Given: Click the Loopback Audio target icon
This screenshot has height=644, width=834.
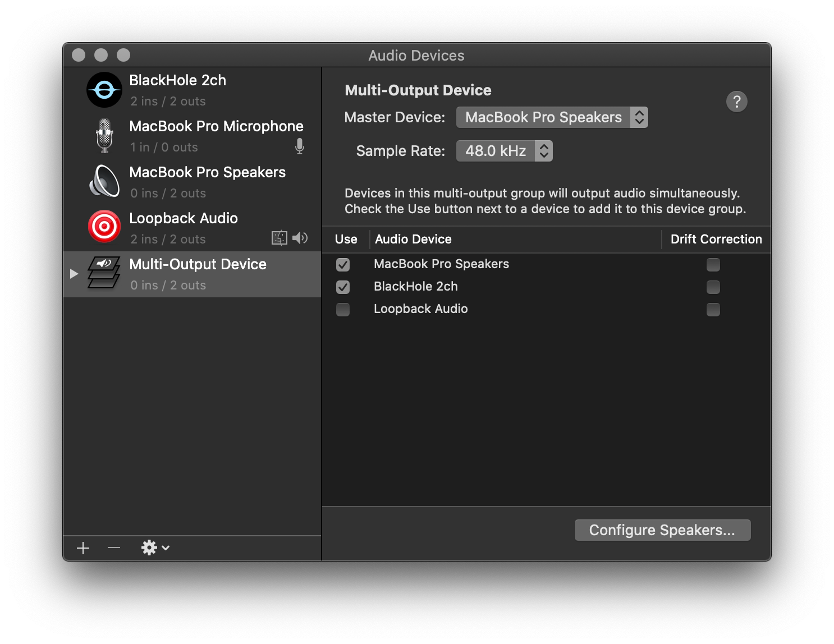Looking at the screenshot, I should [104, 227].
